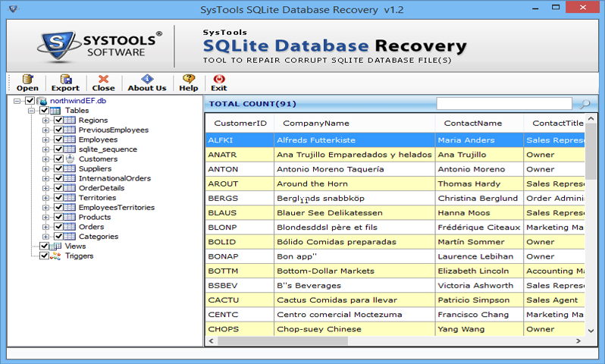The width and height of the screenshot is (605, 364).
Task: Expand the InternationalOrders node
Action: pos(45,178)
